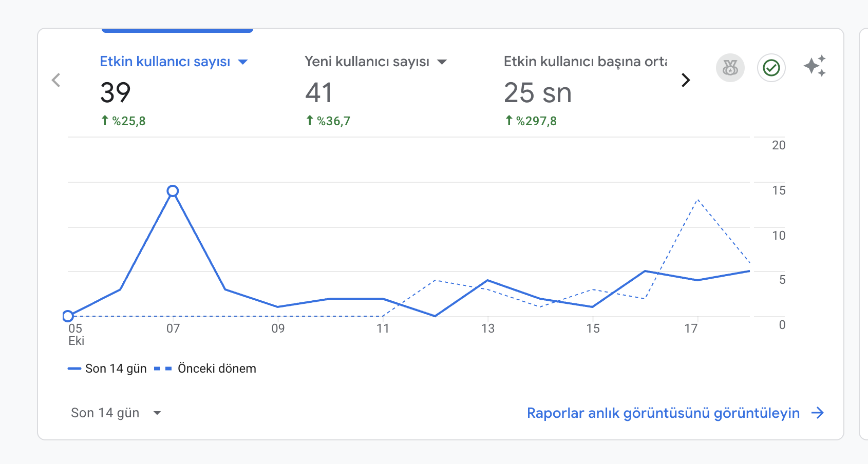Go to previous metrics with left chevron
The width and height of the screenshot is (868, 464).
pos(56,80)
